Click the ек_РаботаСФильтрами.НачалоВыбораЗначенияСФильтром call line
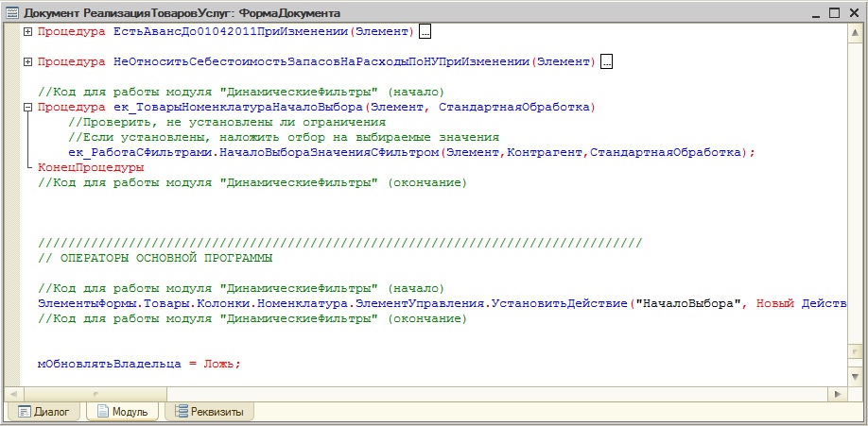Image resolution: width=868 pixels, height=426 pixels. click(412, 152)
